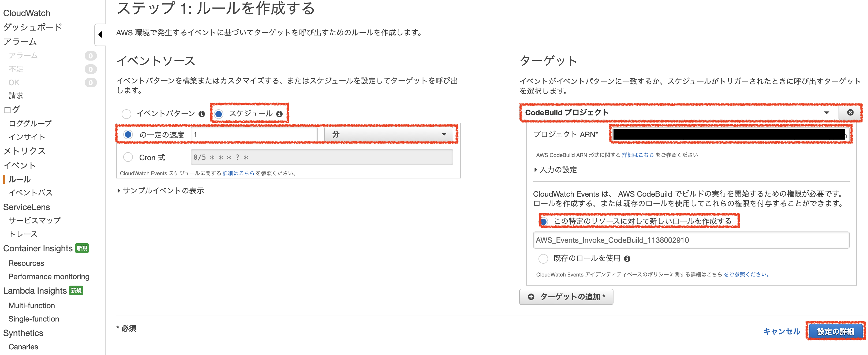Open Single-function under Lambda Insights
This screenshot has width=868, height=355.
coord(34,319)
